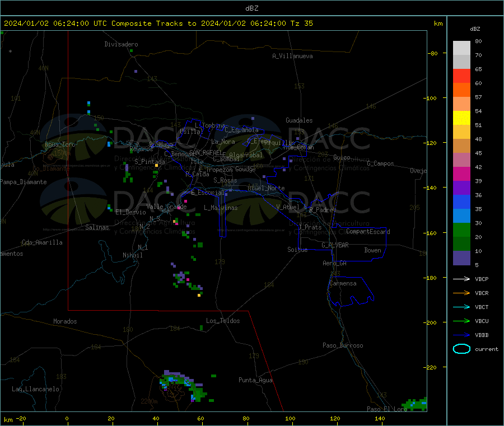504x426 pixels.
Task: Click the '2200m' elevation label near bottom
Action: tap(149, 401)
